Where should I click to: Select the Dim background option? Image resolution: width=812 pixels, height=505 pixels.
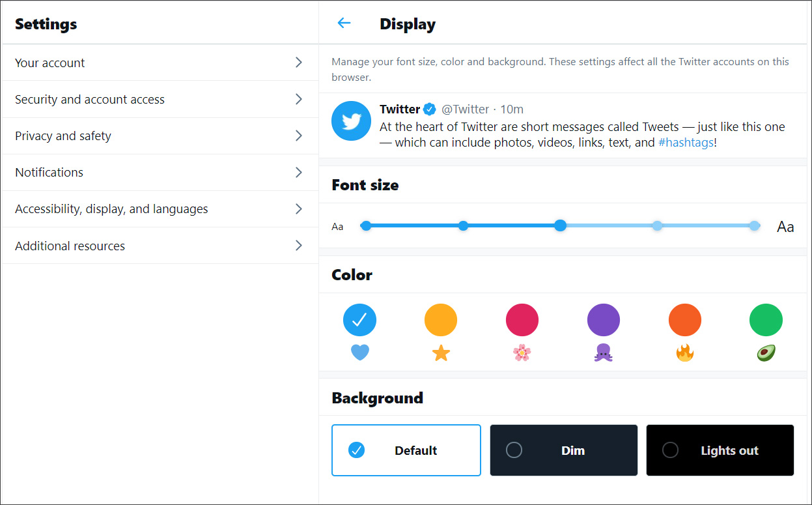point(563,450)
